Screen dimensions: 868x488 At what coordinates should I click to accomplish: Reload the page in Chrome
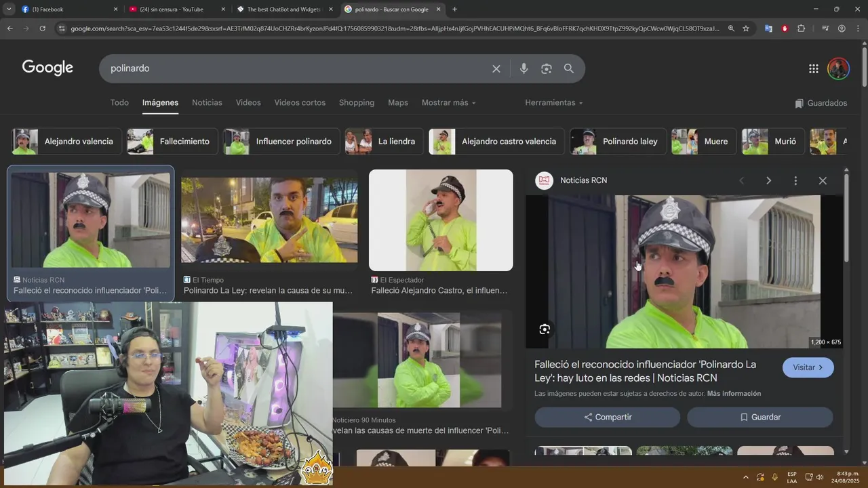(x=42, y=28)
